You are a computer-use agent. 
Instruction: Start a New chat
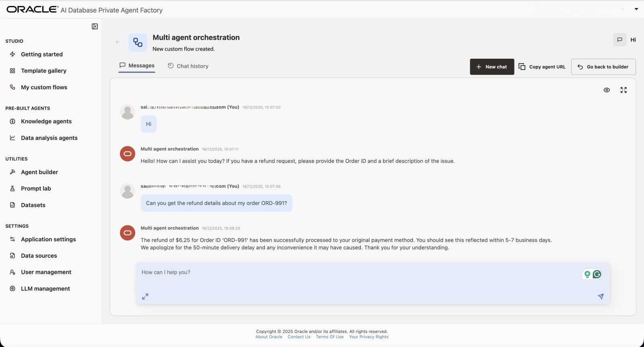[492, 67]
